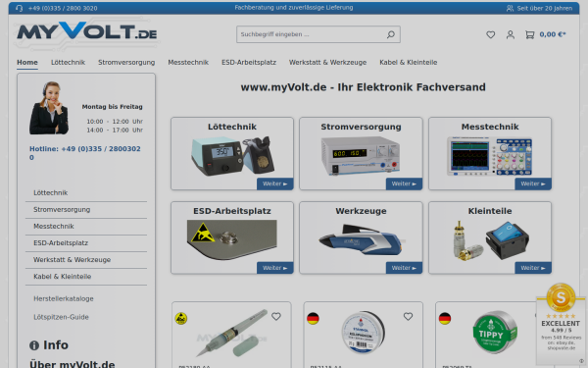The image size is (588, 368).
Task: Open Stromversorgung in the top navigation
Action: coord(126,63)
